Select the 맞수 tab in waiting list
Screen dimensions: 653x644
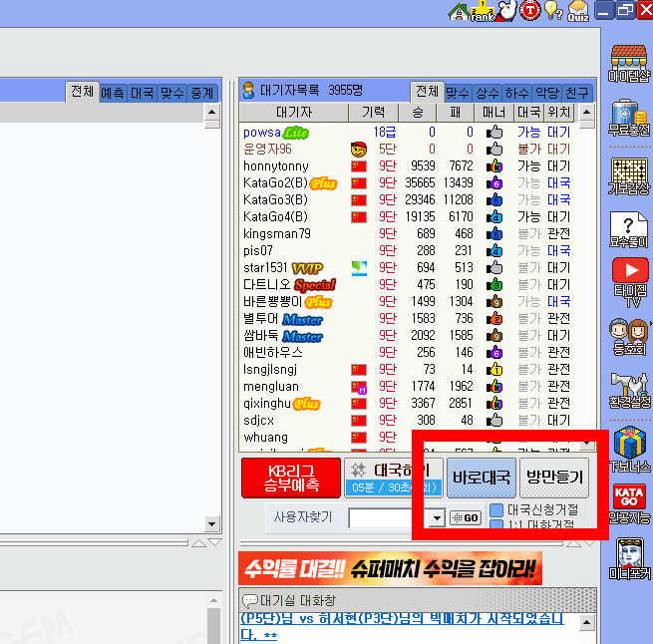(458, 93)
